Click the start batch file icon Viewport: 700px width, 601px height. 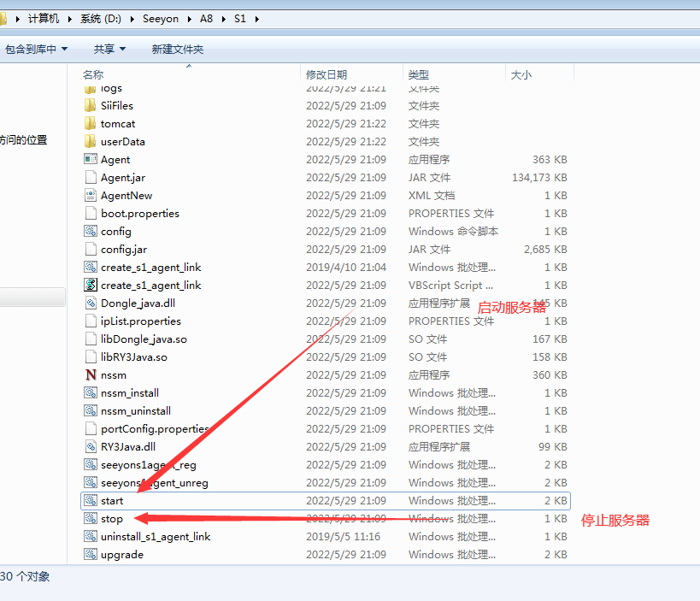91,500
